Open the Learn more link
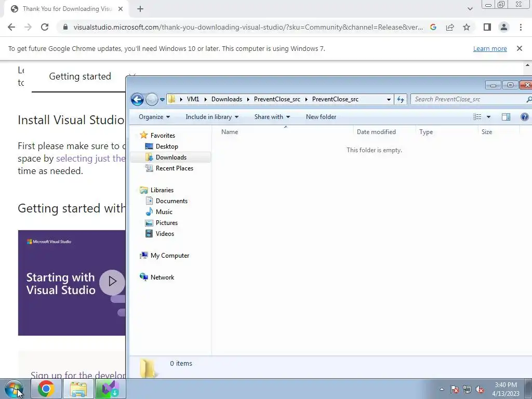This screenshot has width=532, height=399. point(490,48)
